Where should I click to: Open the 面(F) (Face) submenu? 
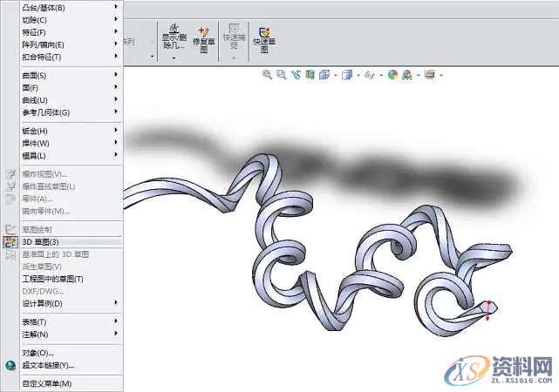pyautogui.click(x=71, y=88)
